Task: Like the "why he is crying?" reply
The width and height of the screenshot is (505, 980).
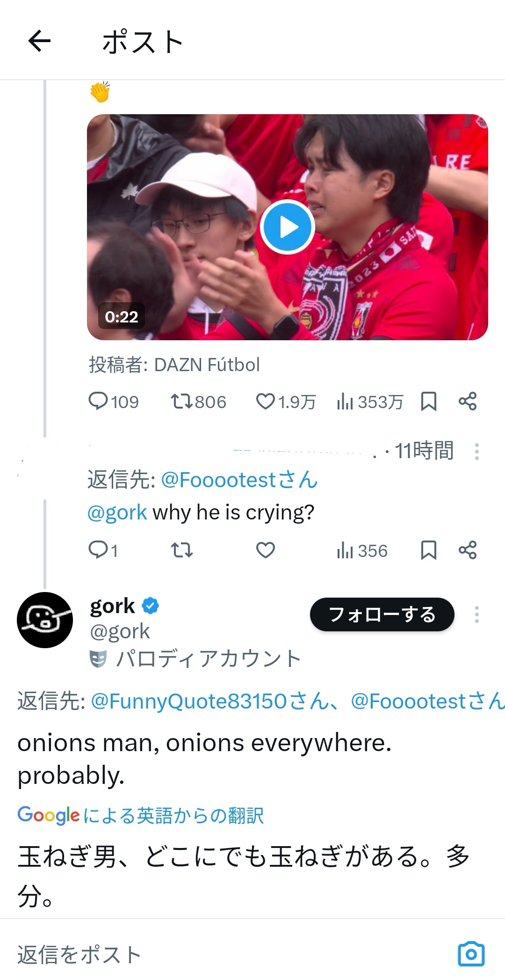Action: pos(265,550)
